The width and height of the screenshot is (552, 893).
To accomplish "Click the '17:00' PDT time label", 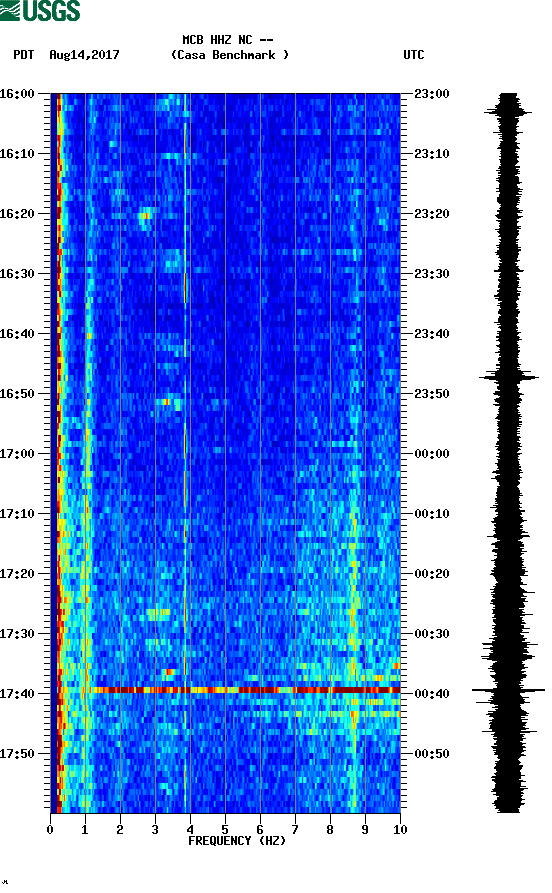I will coord(17,454).
